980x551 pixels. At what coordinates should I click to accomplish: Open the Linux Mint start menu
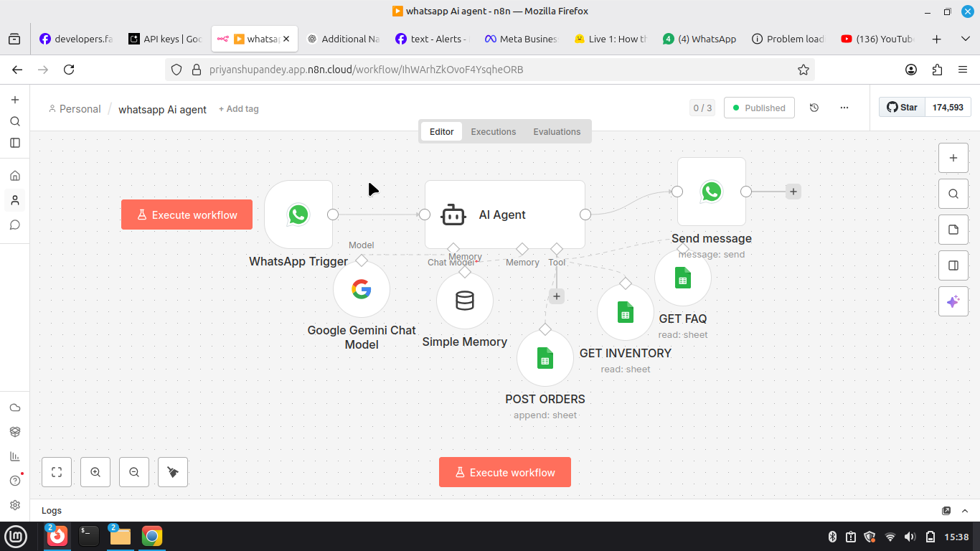tap(16, 536)
